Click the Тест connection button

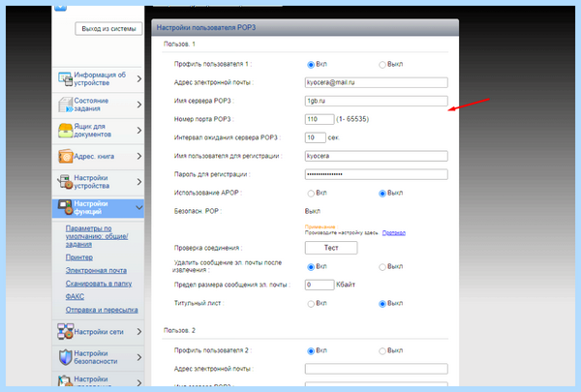(331, 248)
